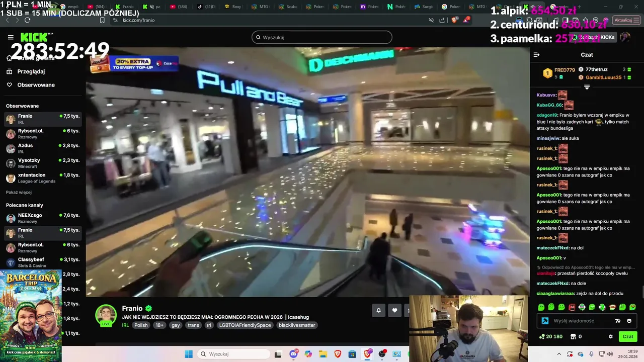The width and height of the screenshot is (644, 362).
Task: Switch to the Boxy browser tab
Action: coord(233,7)
